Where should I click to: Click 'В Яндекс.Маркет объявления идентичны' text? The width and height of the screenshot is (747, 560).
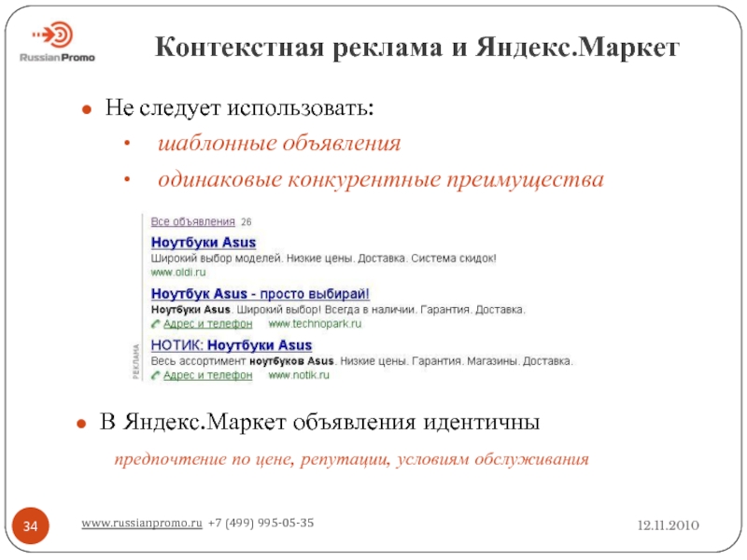click(319, 422)
